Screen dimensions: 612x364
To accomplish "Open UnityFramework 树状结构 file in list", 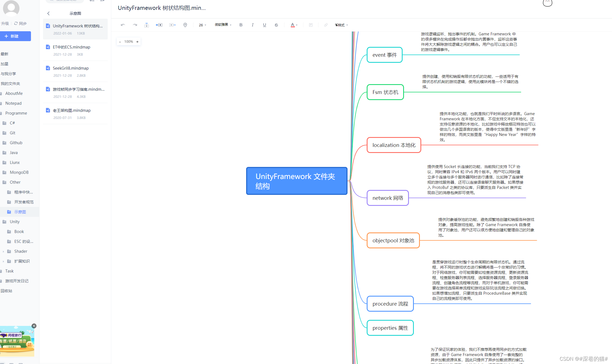I will click(75, 29).
